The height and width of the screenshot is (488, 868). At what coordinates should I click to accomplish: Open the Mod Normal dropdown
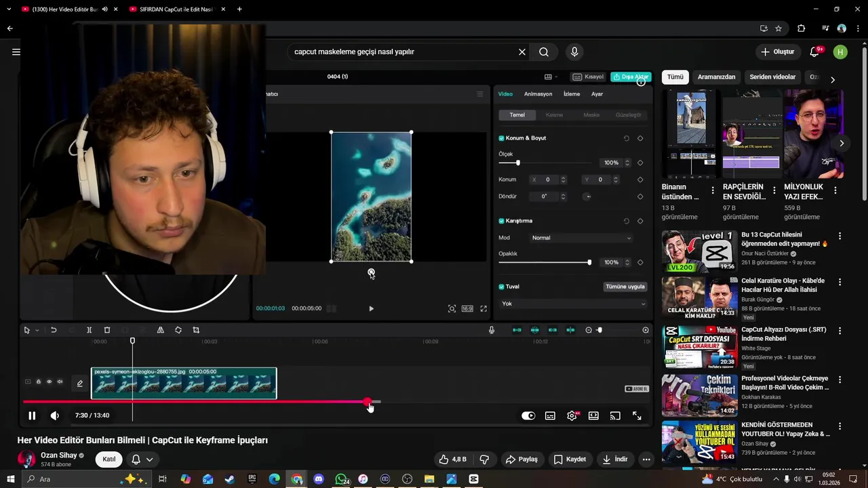tap(581, 238)
